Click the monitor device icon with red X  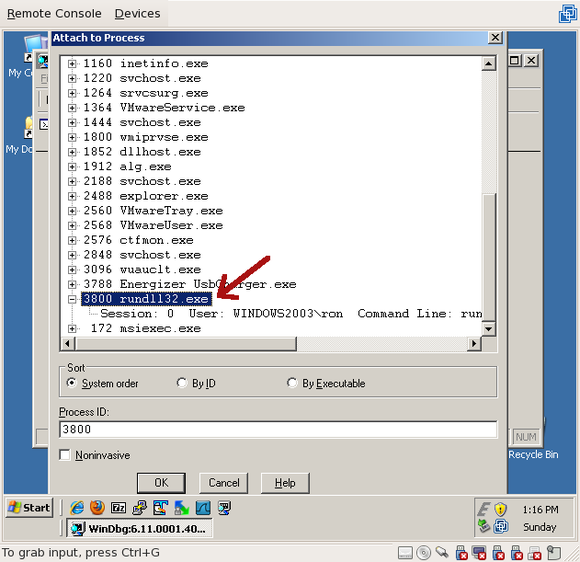point(479,553)
